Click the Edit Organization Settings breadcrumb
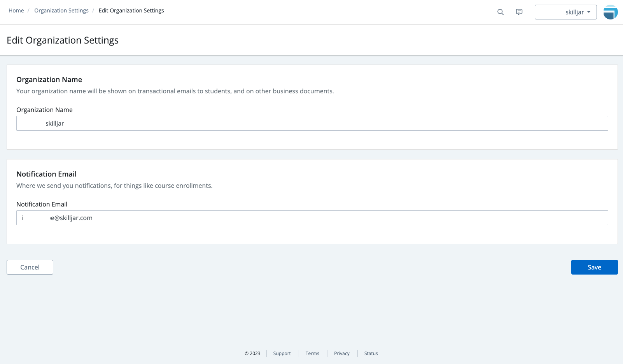623x364 pixels. point(131,10)
